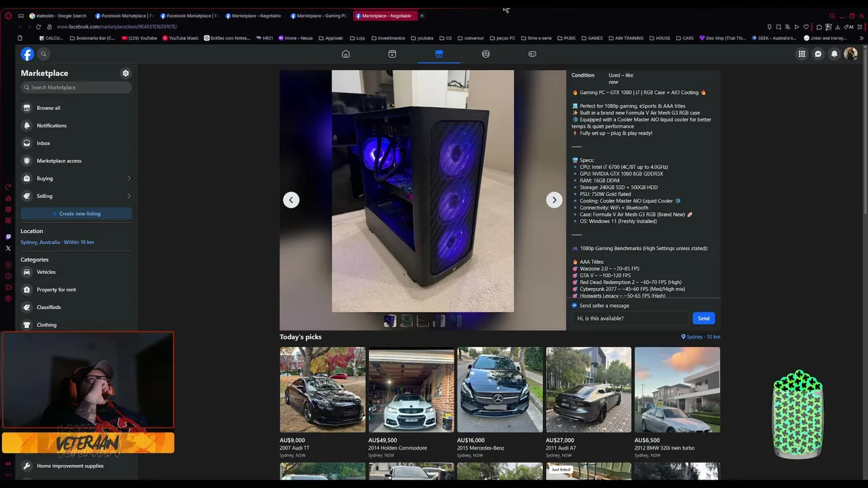Open the Groups icon in top nav
Screen dimensions: 868x488
[486, 54]
